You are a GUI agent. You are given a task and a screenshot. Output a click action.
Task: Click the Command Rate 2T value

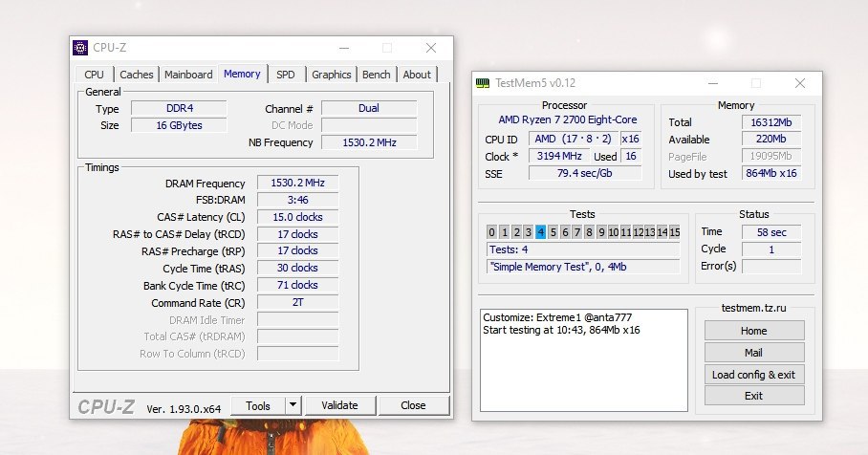pyautogui.click(x=298, y=302)
